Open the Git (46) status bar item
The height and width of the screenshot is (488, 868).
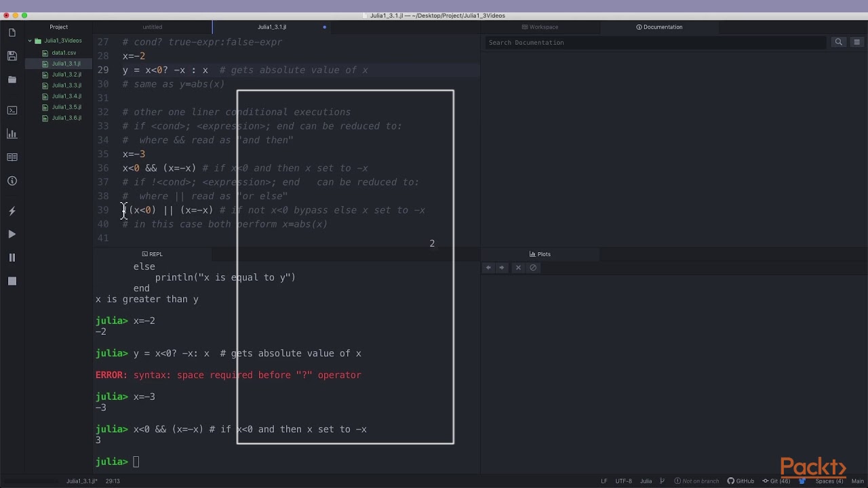(776, 481)
